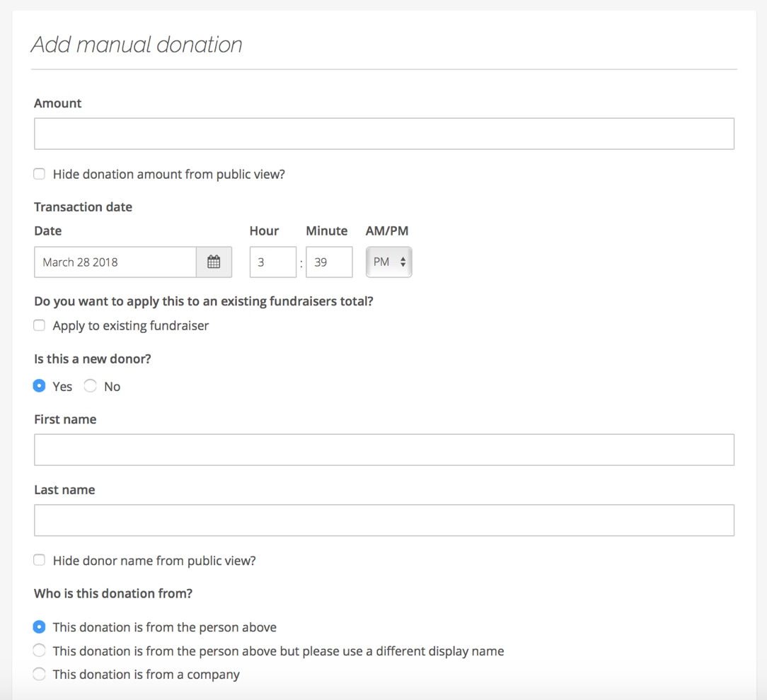Click the Apply to existing fundraiser label
This screenshot has height=700, width=767.
tap(131, 326)
